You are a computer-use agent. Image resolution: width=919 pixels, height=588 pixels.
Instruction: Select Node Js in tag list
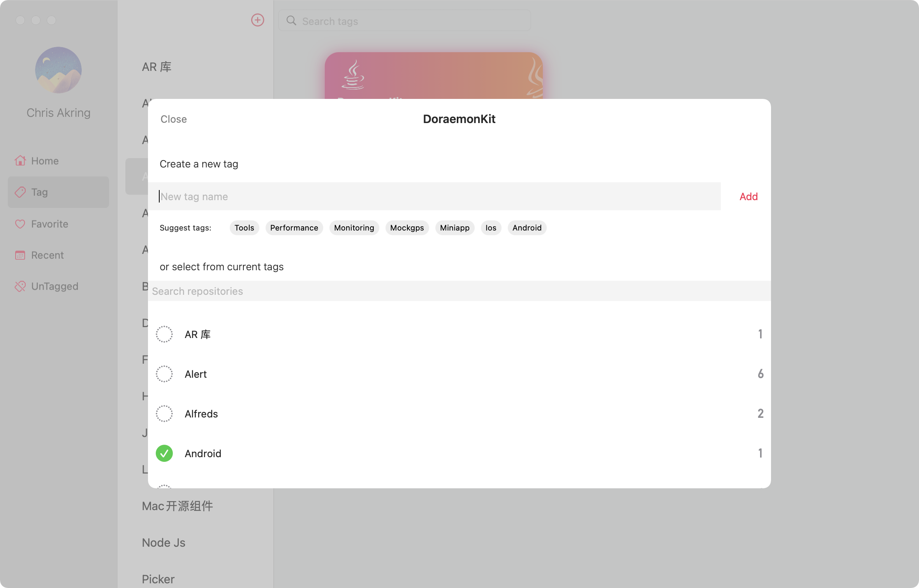(164, 542)
